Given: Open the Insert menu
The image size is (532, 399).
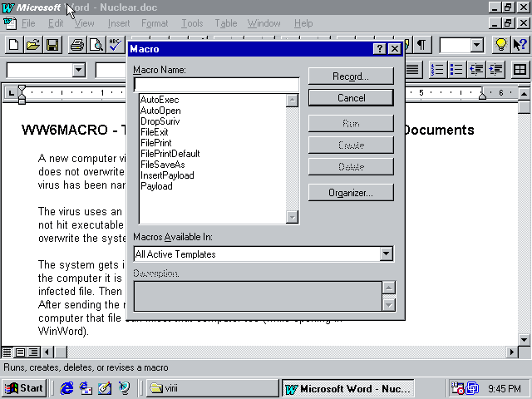Looking at the screenshot, I should (x=119, y=23).
